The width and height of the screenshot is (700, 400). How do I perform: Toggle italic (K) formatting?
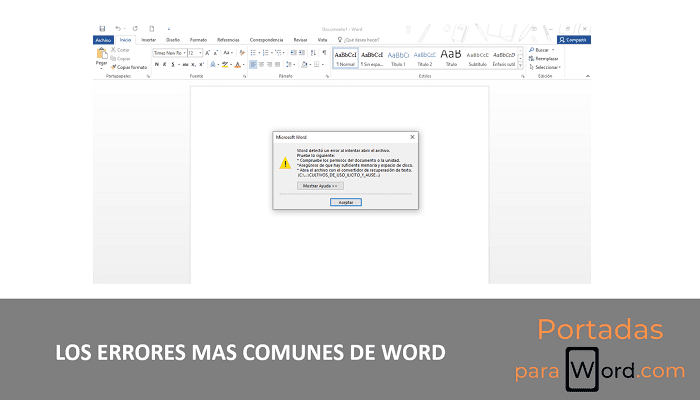(165, 65)
